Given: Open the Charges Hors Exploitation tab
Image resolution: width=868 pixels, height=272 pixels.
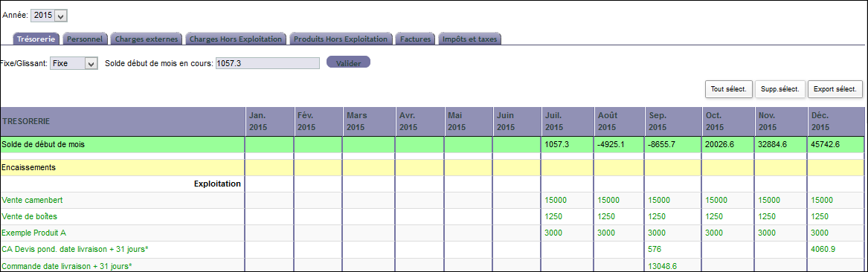Looking at the screenshot, I should [236, 39].
